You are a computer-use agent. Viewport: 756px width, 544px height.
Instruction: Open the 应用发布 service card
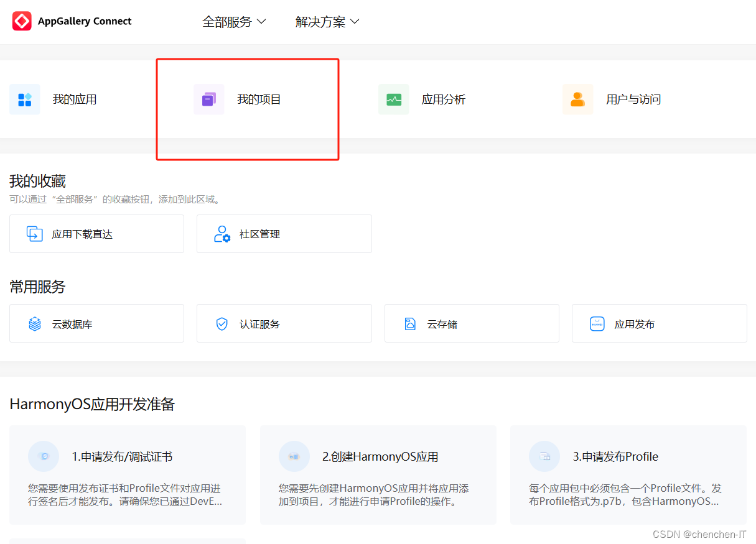pyautogui.click(x=660, y=323)
